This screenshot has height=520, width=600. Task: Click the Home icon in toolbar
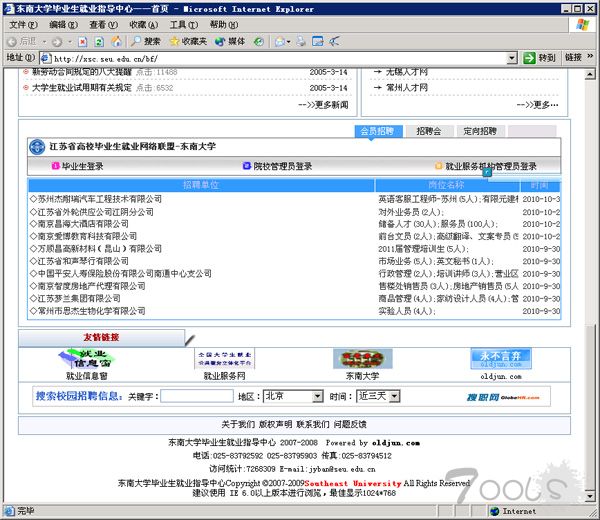pyautogui.click(x=116, y=41)
